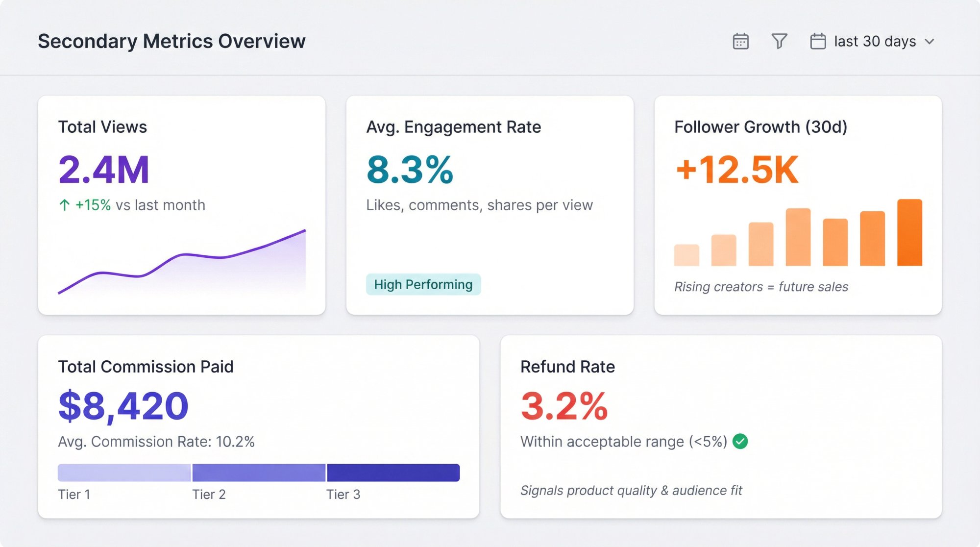Toggle the +15% vs last month indicator
Screen dimensions: 980x547
point(132,205)
